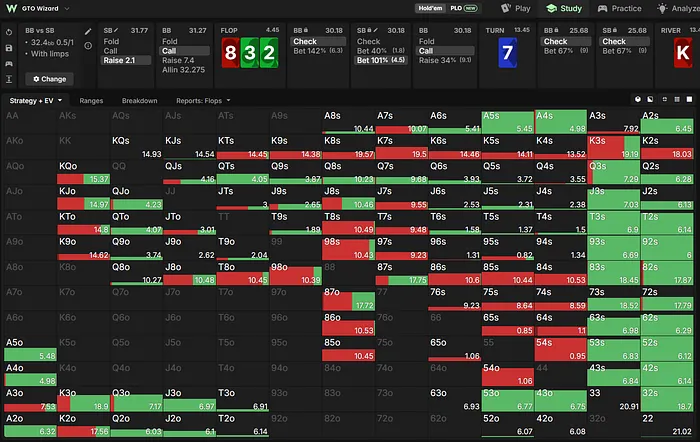The width and height of the screenshot is (700, 442).
Task: Click the pencil edit icon beside BB vs SB
Action: coord(88,31)
